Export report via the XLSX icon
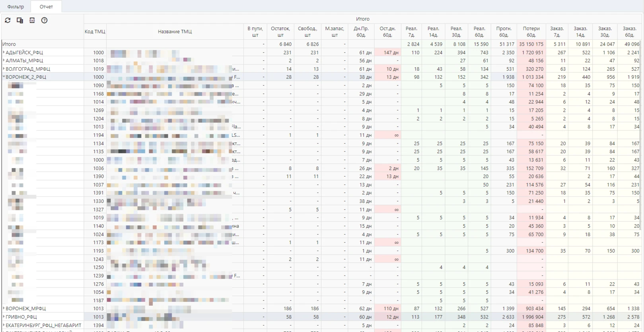 [x=32, y=20]
